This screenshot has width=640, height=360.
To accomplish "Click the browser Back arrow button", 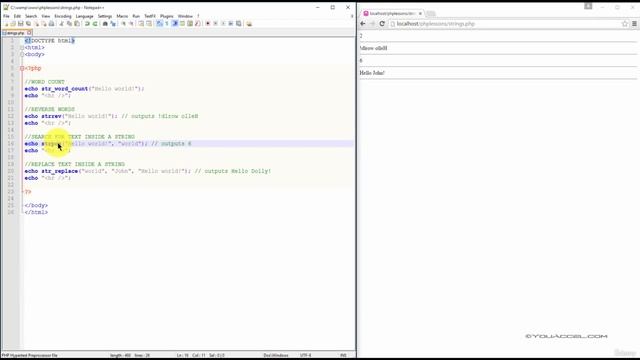I will pyautogui.click(x=363, y=24).
